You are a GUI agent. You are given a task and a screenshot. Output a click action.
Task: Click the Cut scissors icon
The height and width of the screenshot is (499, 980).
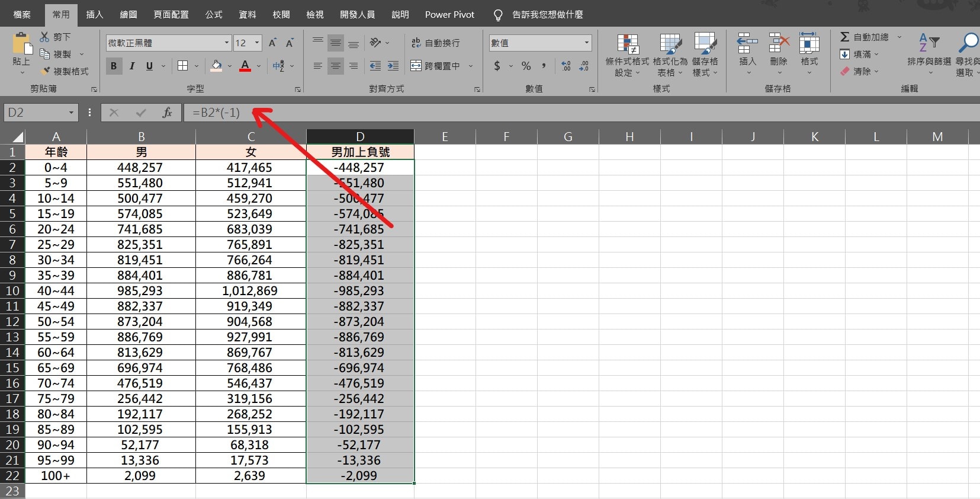pyautogui.click(x=44, y=37)
